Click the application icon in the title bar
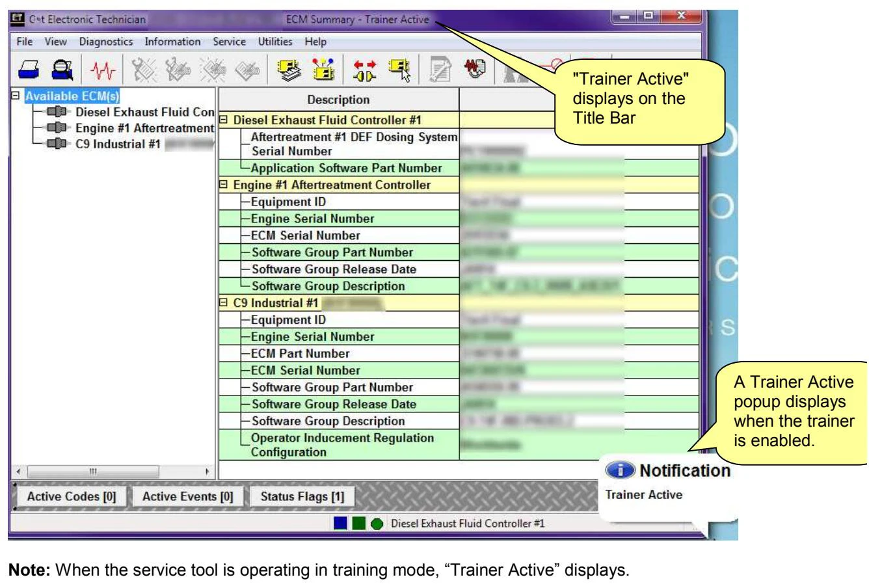The height and width of the screenshot is (588, 869). [17, 19]
